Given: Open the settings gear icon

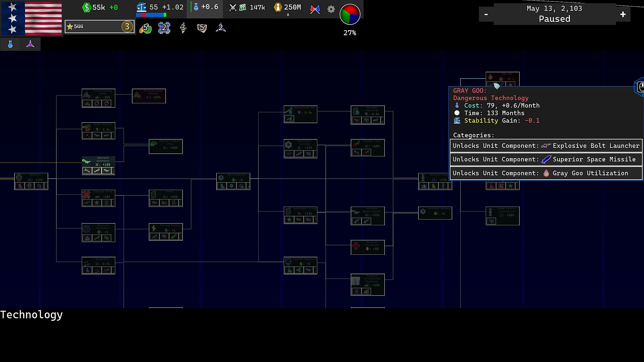Looking at the screenshot, I should click(331, 9).
